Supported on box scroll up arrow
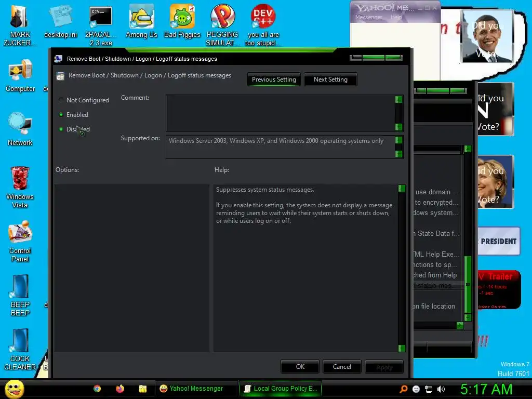532x399 pixels. point(398,140)
